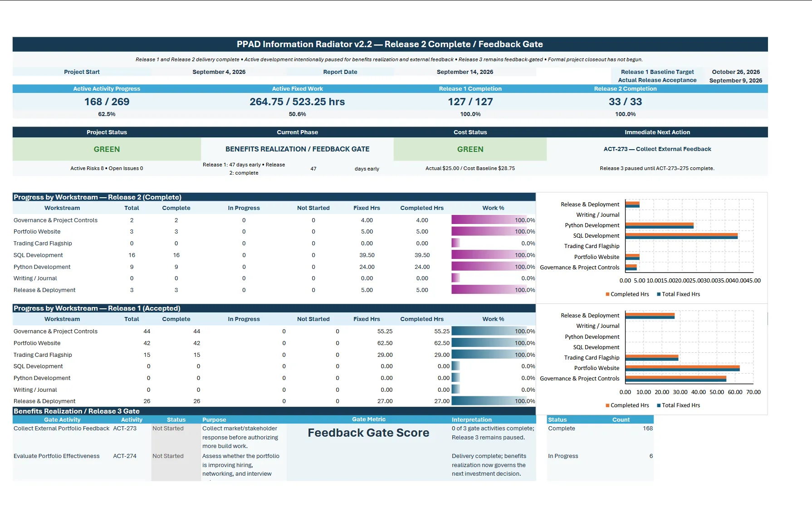Select Portfolio Website row name in Release 1 table

37,343
